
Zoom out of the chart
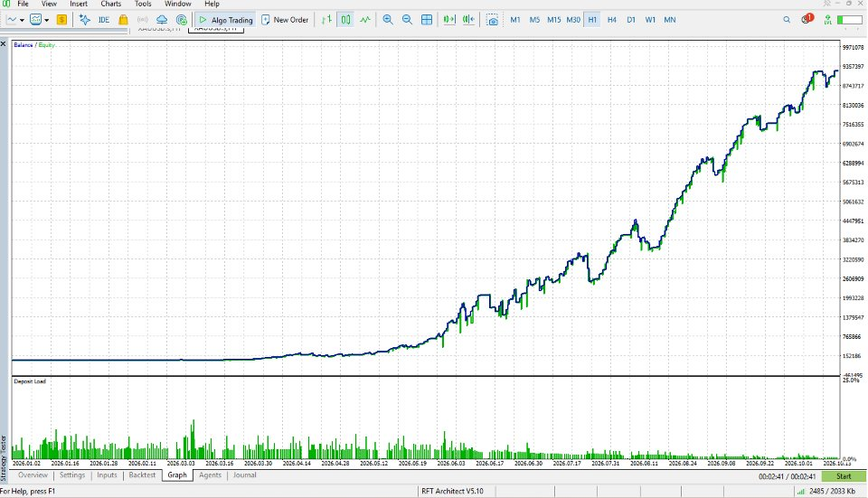pyautogui.click(x=407, y=20)
